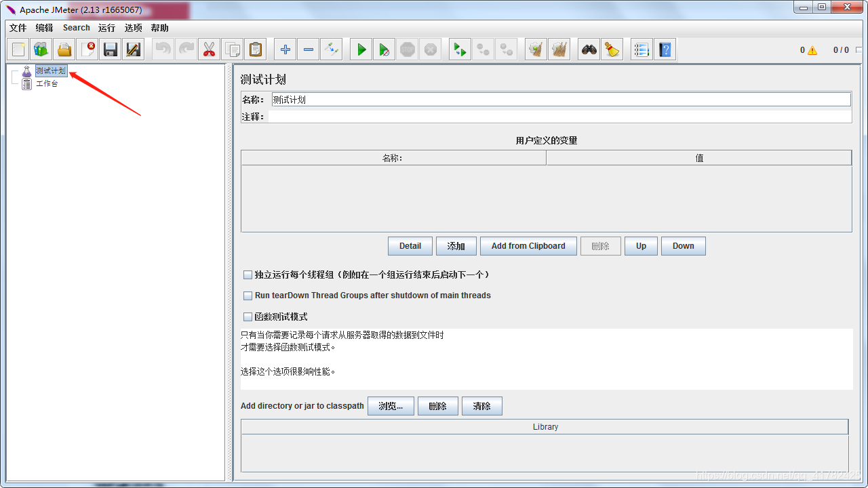Click the Undo arrow icon
This screenshot has width=868, height=488.
163,49
